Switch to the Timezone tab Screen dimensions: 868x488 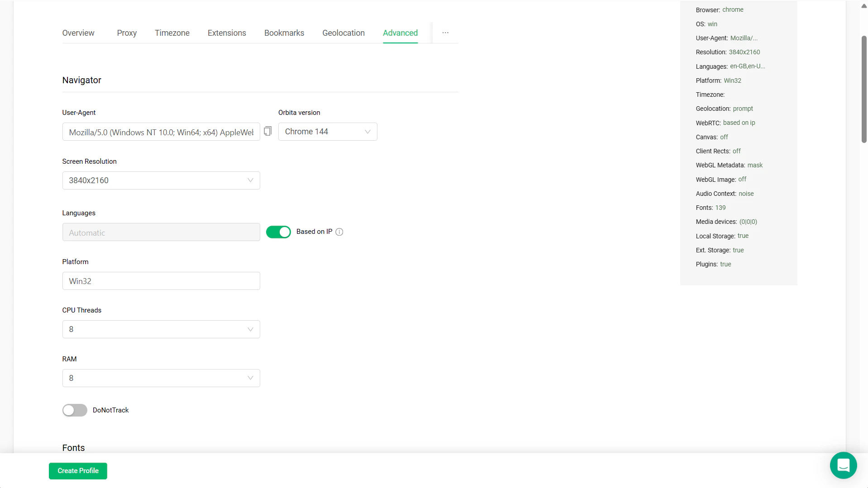tap(172, 33)
